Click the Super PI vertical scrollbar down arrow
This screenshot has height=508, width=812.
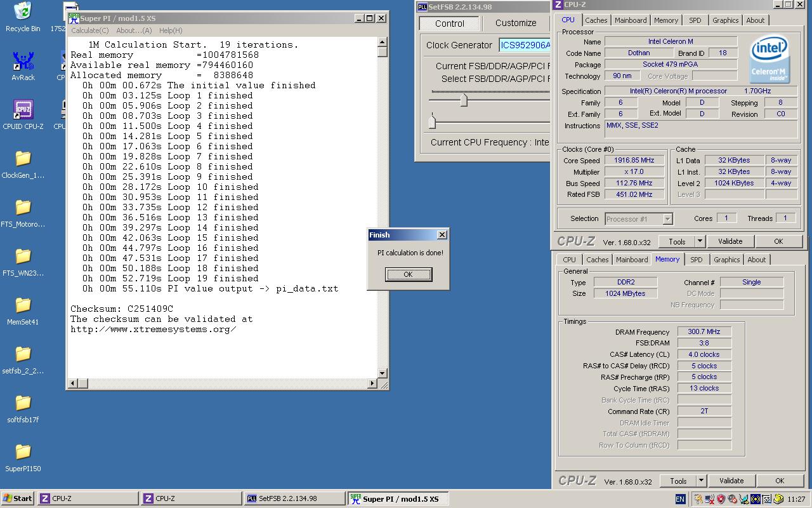tap(382, 373)
